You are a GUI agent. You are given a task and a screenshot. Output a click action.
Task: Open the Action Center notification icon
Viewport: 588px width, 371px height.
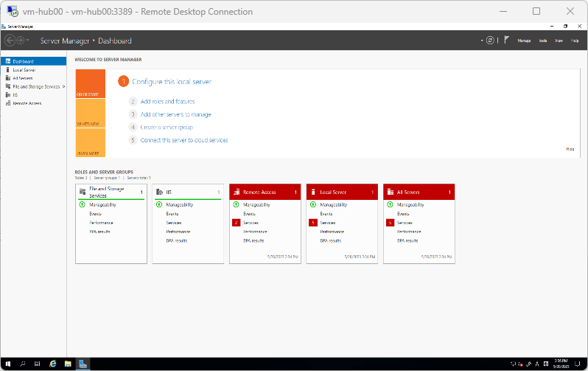578,364
